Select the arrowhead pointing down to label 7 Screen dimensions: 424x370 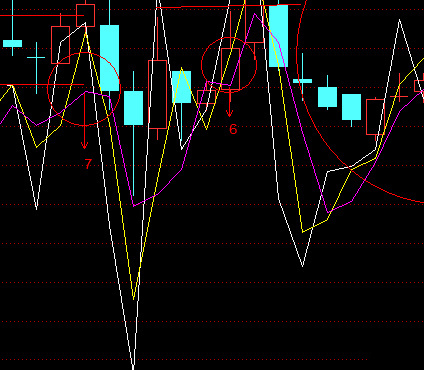84,145
